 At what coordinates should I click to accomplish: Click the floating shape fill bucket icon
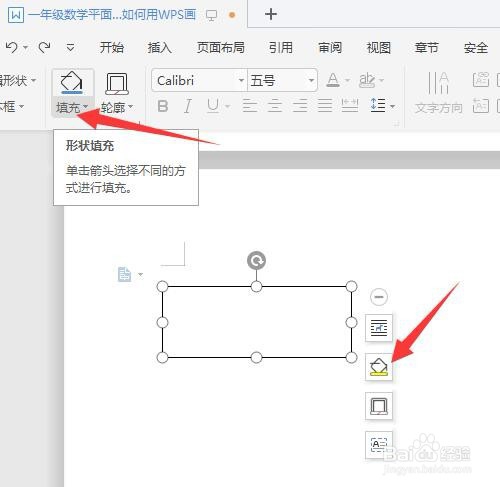click(x=379, y=367)
